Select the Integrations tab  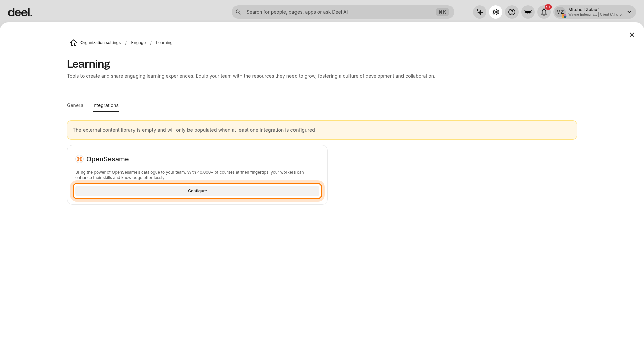coord(106,105)
